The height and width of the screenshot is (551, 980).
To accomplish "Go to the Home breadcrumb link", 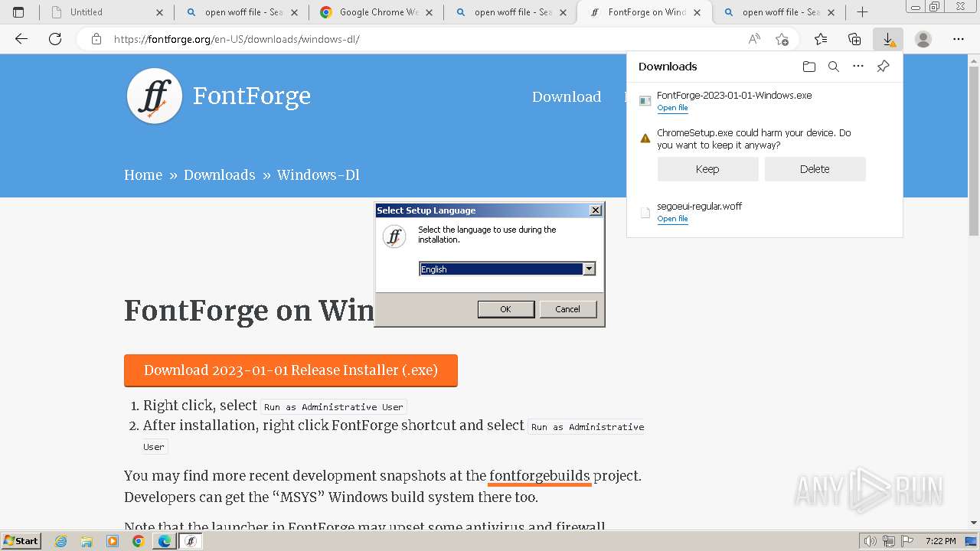I will 143,175.
